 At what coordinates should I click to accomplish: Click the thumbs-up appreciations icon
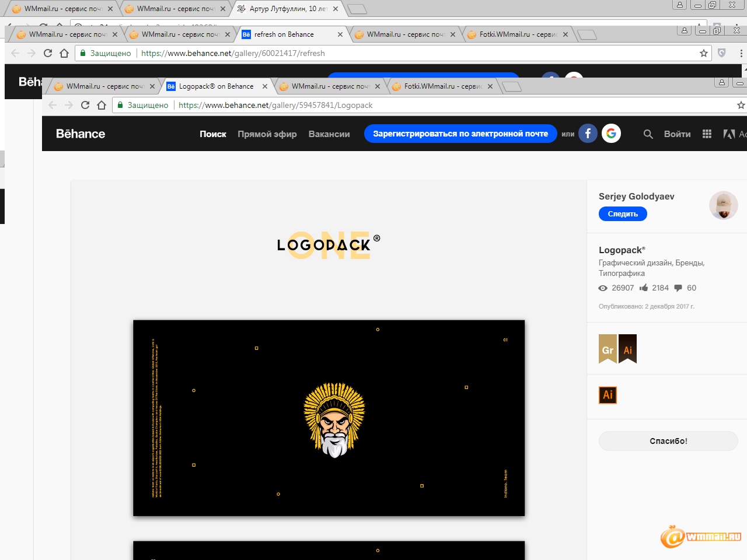coord(644,288)
